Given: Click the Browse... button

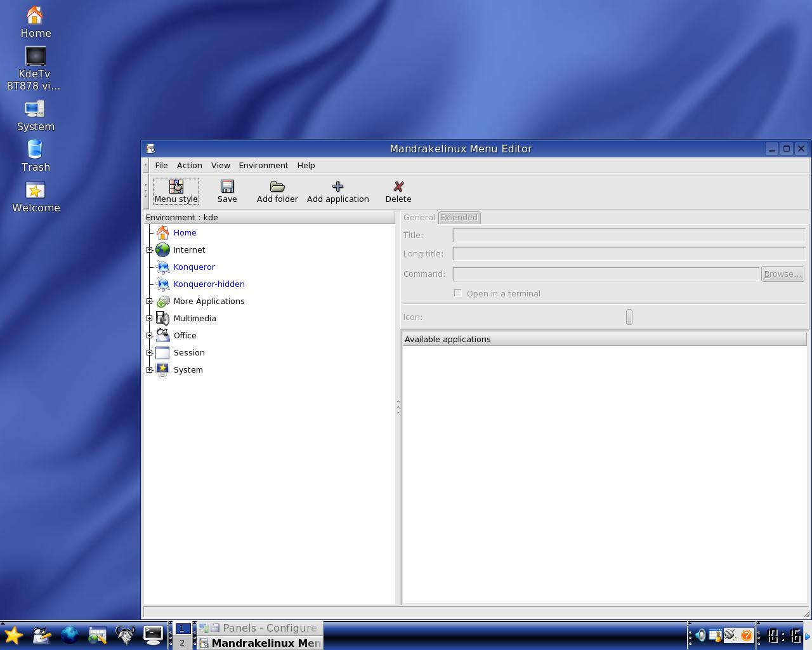Looking at the screenshot, I should 782,274.
